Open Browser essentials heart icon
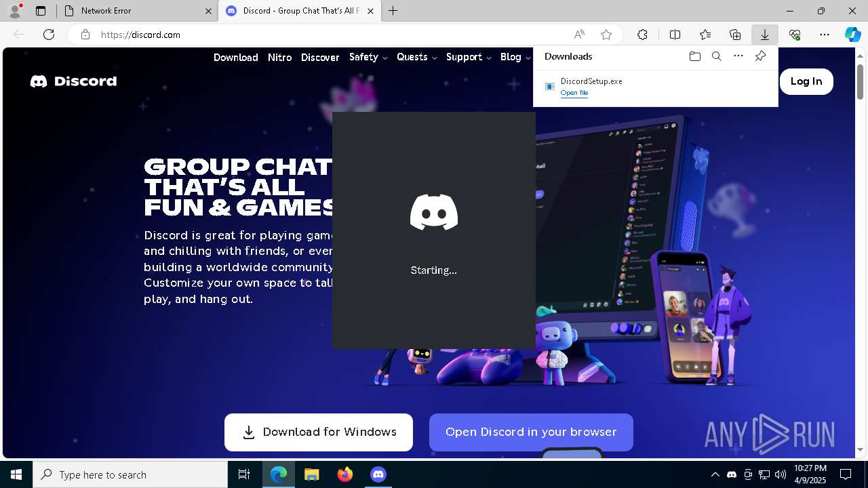Viewport: 868px width, 488px height. click(x=795, y=35)
